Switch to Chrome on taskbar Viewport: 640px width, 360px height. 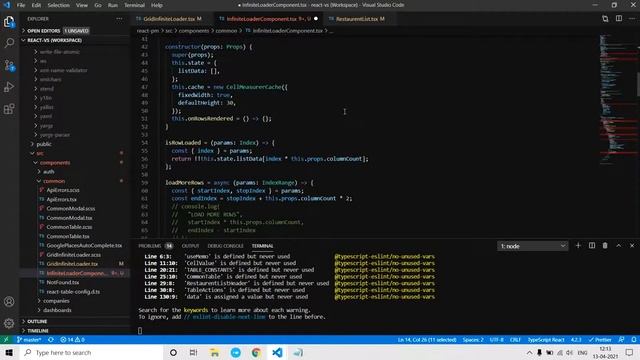tap(256, 352)
